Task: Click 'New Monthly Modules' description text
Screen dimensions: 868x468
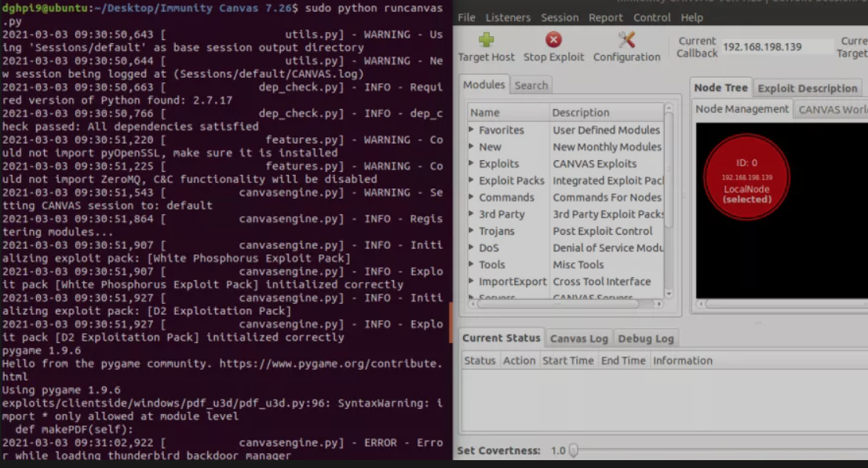Action: [607, 147]
